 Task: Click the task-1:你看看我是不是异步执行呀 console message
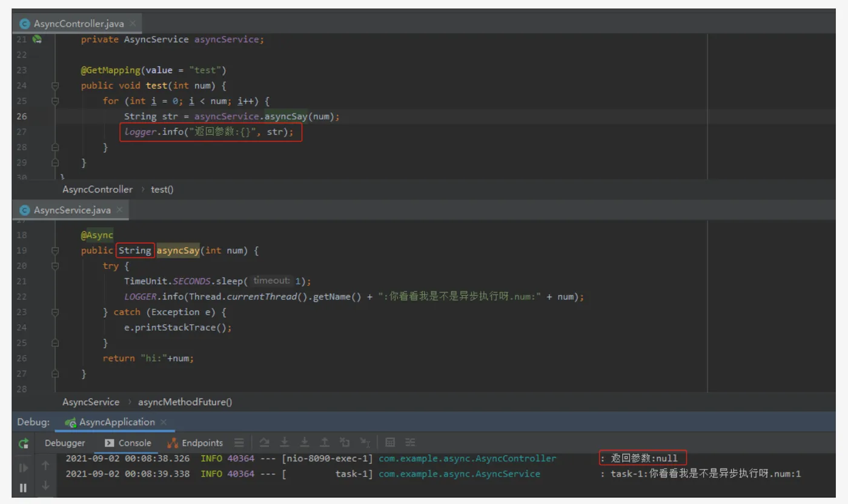coord(706,474)
